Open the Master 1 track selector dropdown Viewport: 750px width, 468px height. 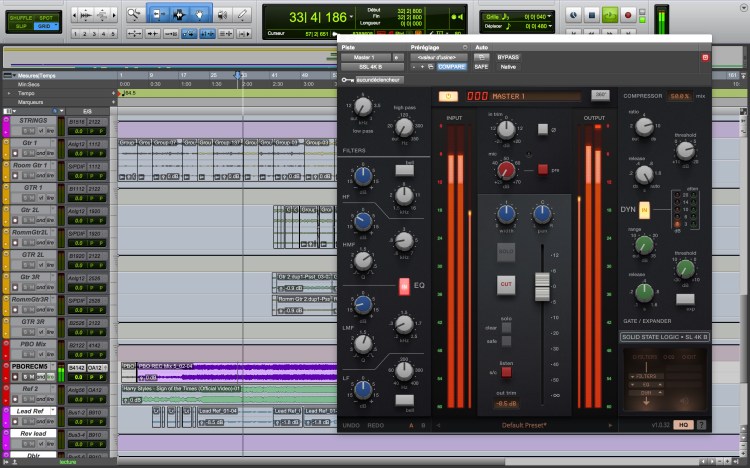click(366, 57)
